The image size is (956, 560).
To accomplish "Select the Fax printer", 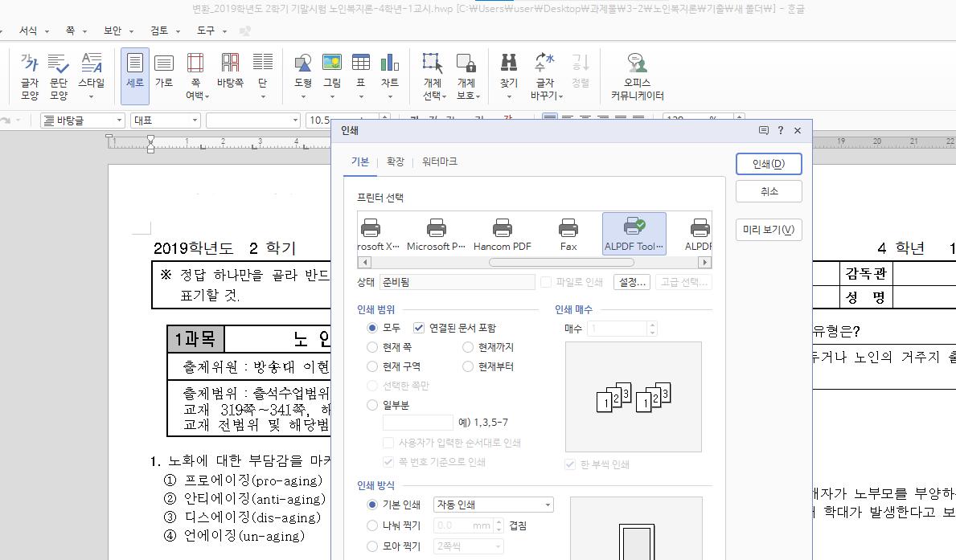I will [568, 234].
